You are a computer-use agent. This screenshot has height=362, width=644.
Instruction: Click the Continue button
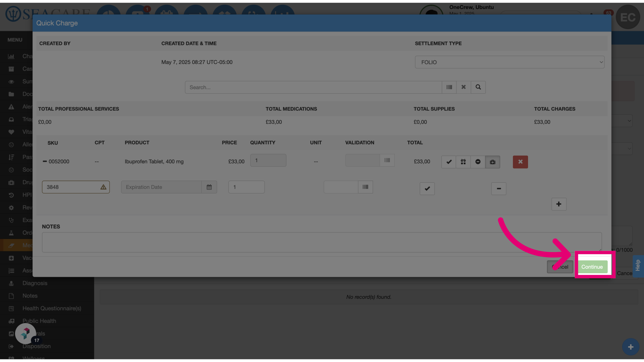[592, 267]
